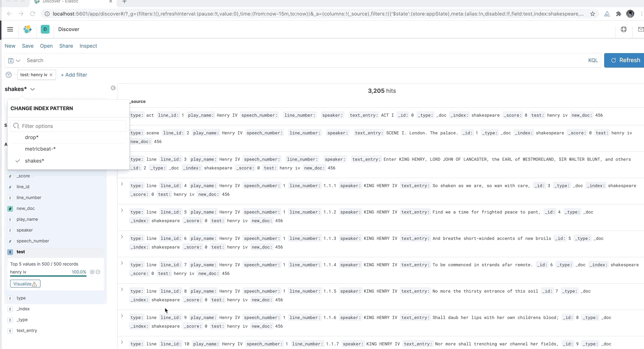This screenshot has width=644, height=349.
Task: Open the shakes* index pattern dropdown
Action: (20, 89)
